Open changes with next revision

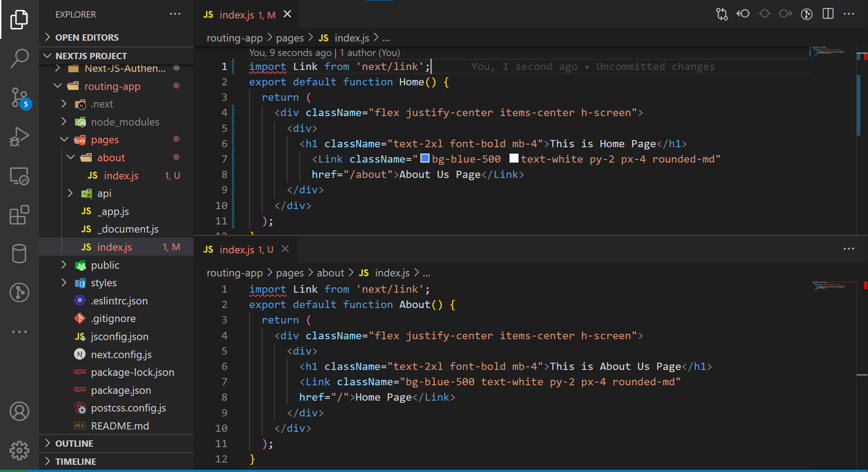click(785, 14)
